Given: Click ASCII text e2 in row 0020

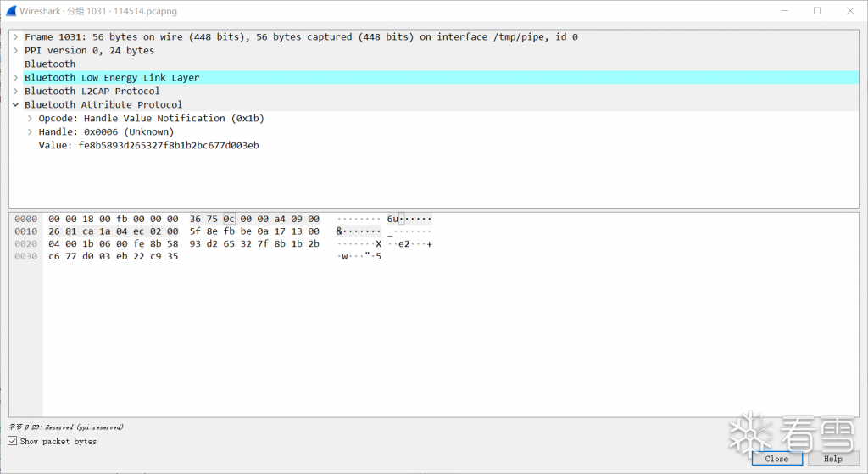Looking at the screenshot, I should tap(404, 243).
